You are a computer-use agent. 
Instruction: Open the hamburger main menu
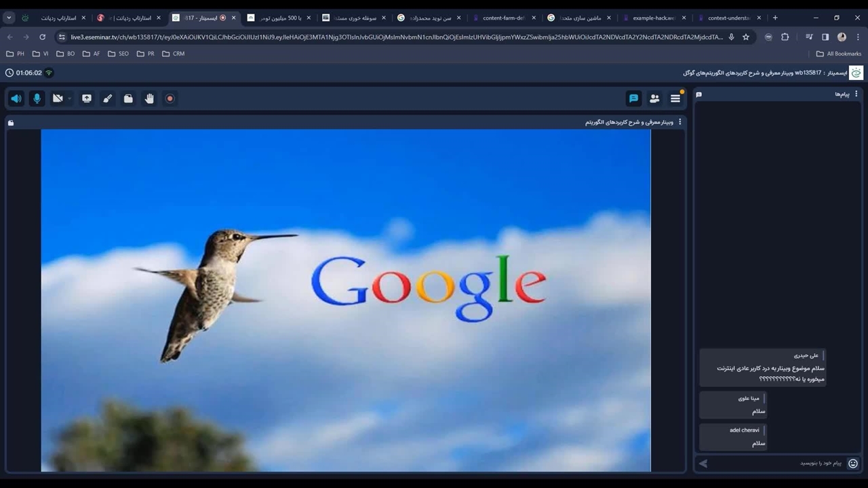675,99
